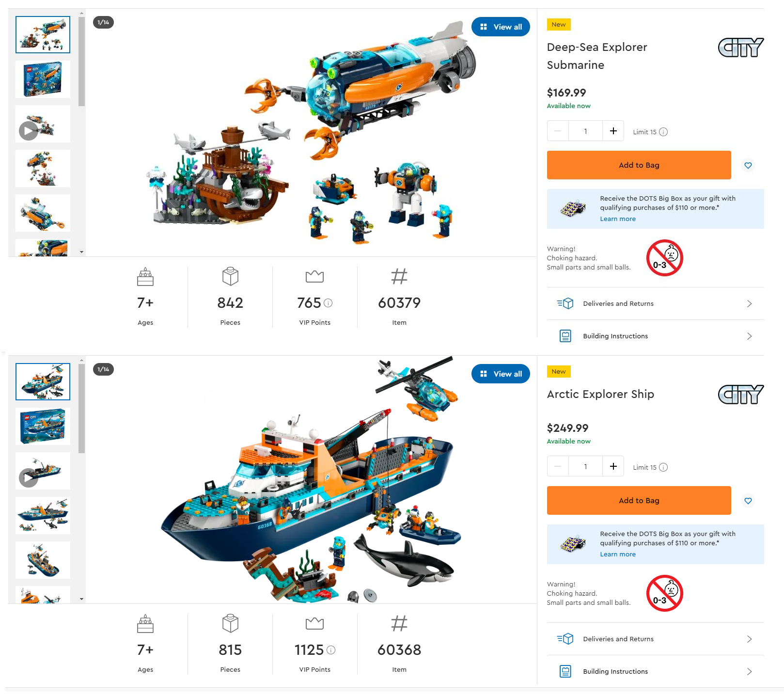The height and width of the screenshot is (696, 784).
Task: Add Deep-Sea Explorer Submarine to Bag
Action: click(639, 165)
